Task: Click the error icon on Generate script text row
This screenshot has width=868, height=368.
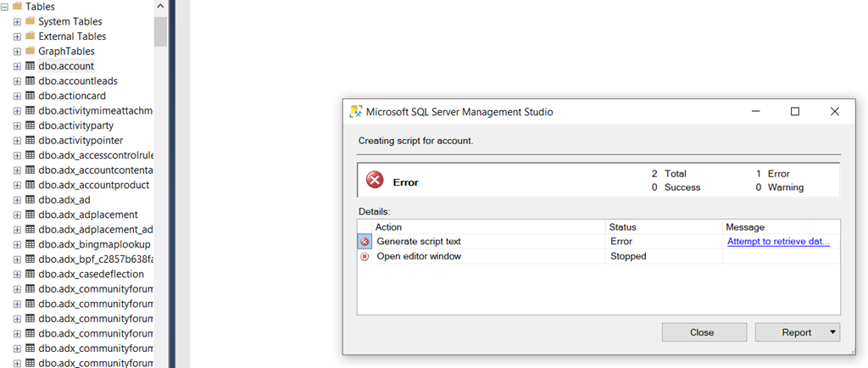Action: 364,242
